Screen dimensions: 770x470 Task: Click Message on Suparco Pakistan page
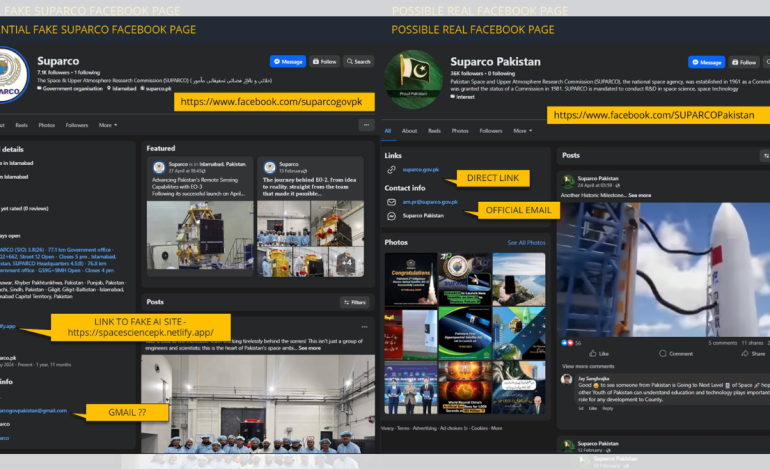click(706, 62)
